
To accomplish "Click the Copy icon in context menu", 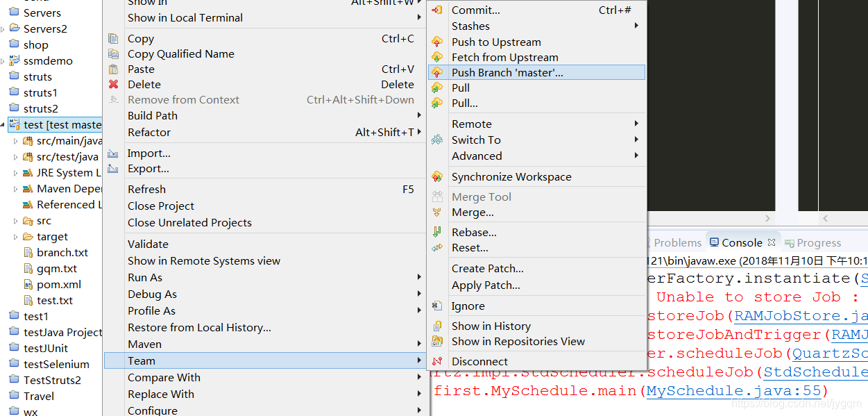I will coord(114,38).
